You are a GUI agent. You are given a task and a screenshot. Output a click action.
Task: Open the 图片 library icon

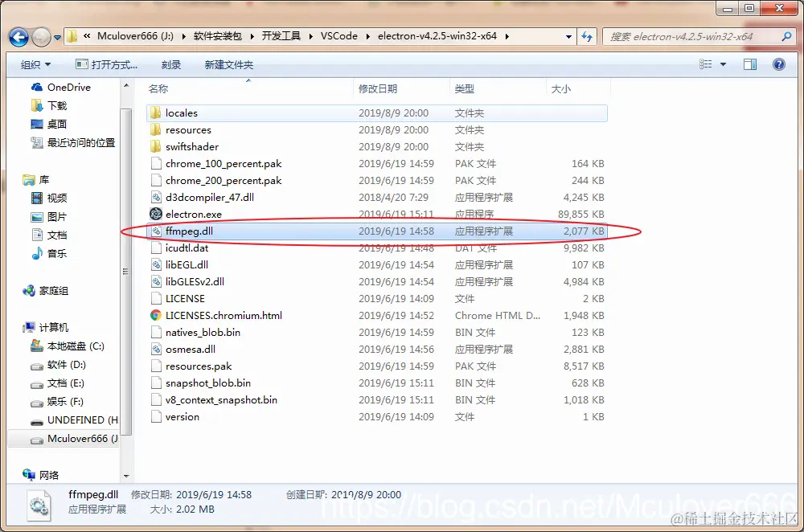(37, 217)
